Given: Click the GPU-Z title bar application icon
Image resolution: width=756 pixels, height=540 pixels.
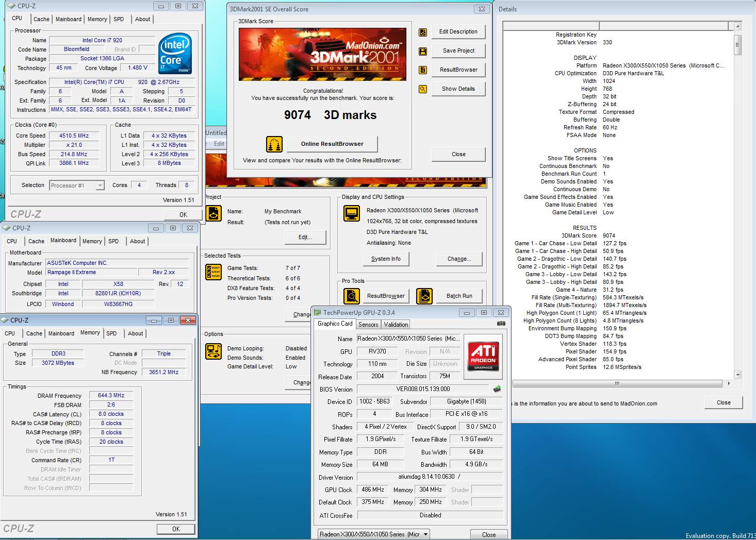Looking at the screenshot, I should pos(318,313).
